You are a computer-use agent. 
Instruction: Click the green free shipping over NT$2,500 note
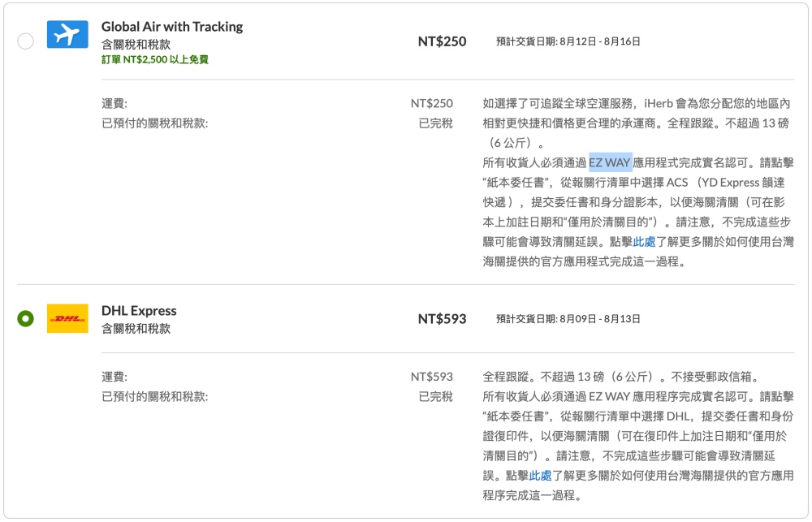point(154,59)
